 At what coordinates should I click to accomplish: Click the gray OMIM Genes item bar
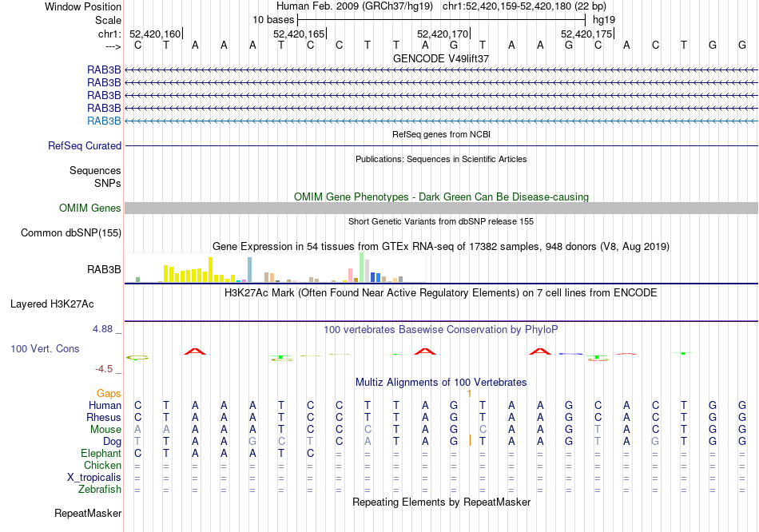point(441,208)
